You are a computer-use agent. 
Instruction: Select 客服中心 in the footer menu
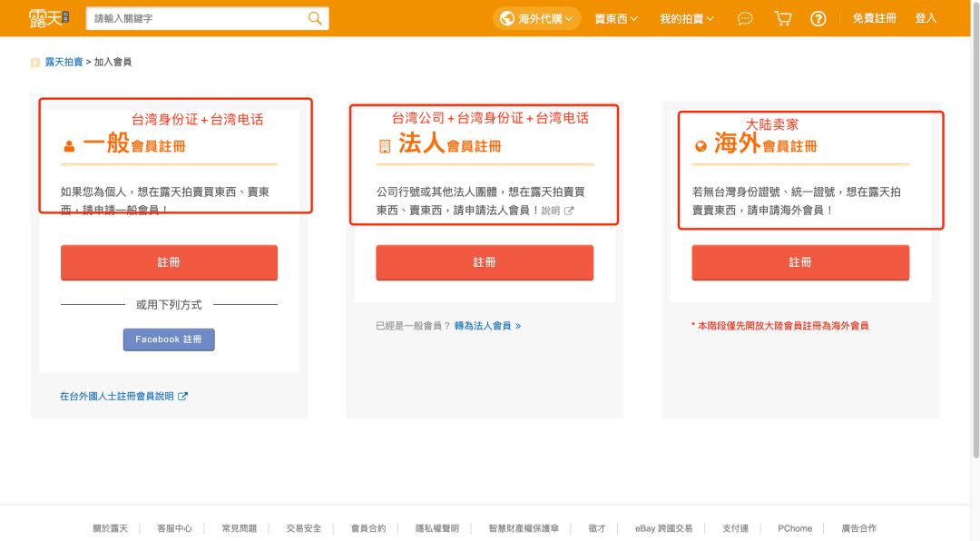coord(173,527)
